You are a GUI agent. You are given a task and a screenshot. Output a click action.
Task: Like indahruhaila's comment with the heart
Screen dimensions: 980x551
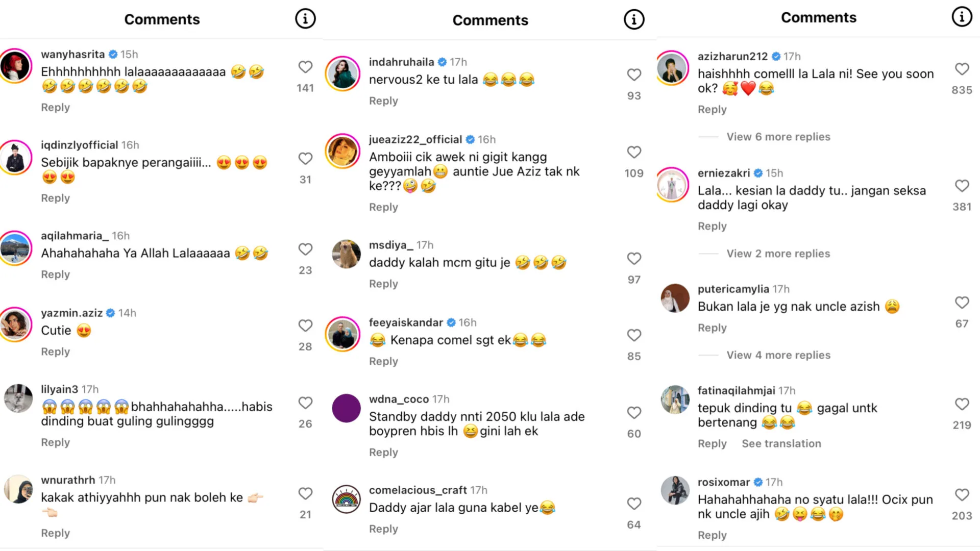point(634,74)
